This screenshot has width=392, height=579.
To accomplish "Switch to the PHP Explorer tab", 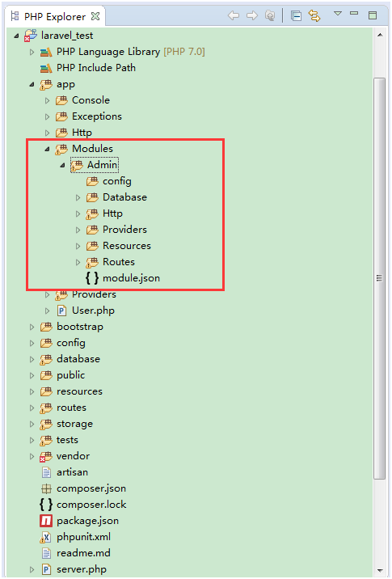I will point(55,17).
